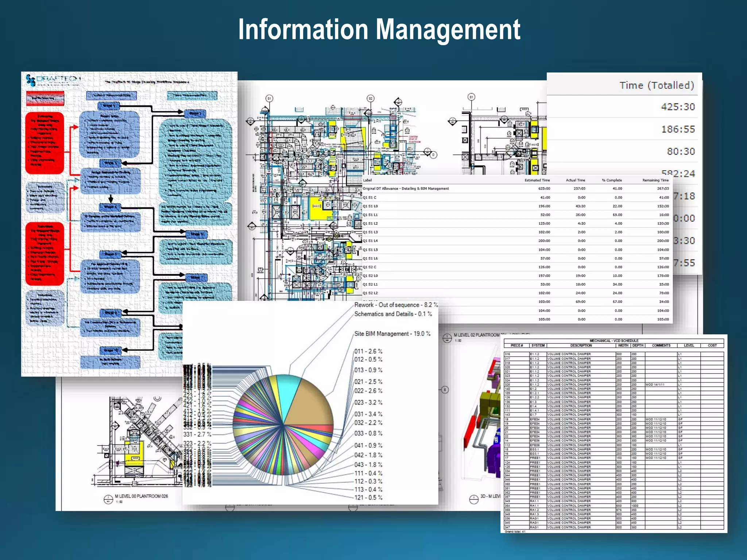Select the Q1 S1 L0 table row
The width and height of the screenshot is (747, 560).
(x=370, y=206)
